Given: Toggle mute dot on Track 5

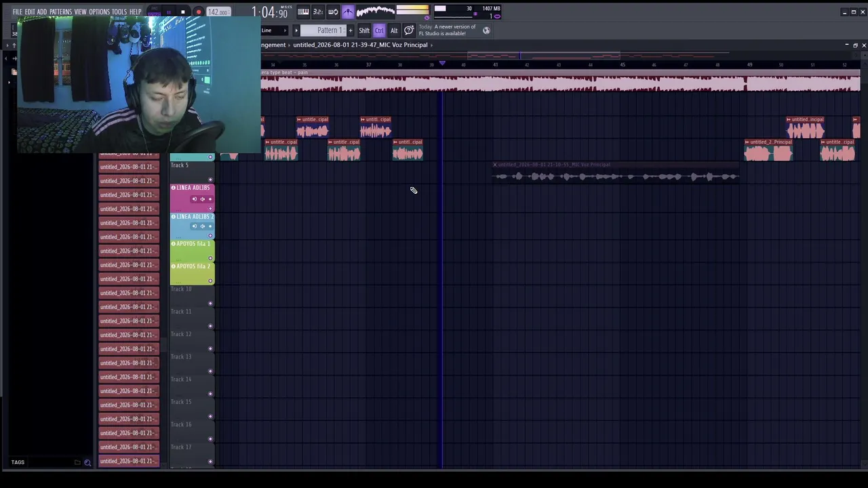Looking at the screenshot, I should 210,180.
